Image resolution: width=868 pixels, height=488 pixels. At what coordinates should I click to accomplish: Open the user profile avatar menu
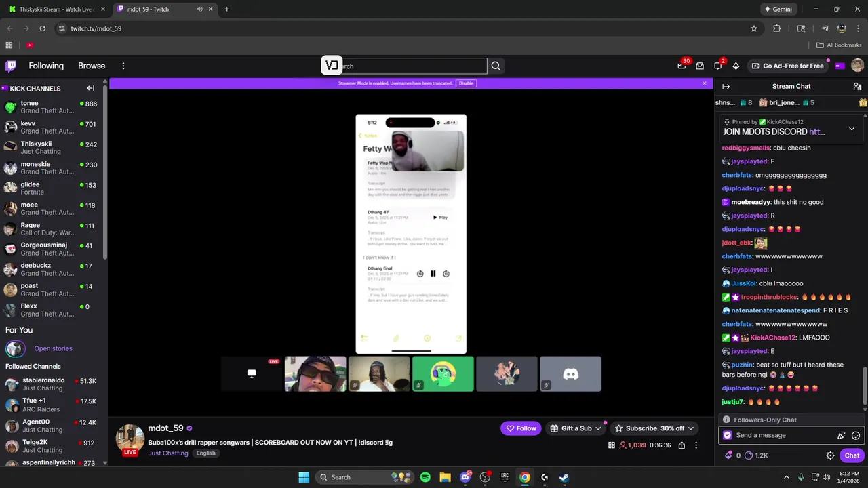(x=857, y=66)
